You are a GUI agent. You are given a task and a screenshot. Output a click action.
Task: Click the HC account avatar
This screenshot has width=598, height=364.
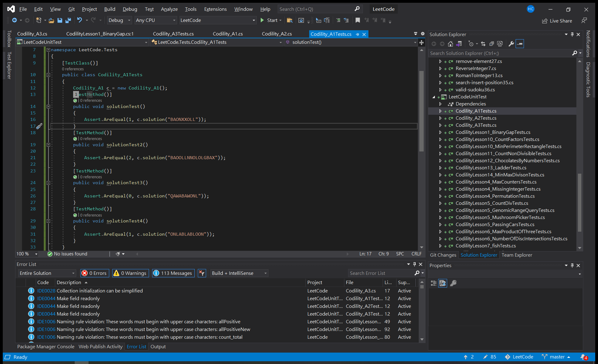(x=531, y=9)
